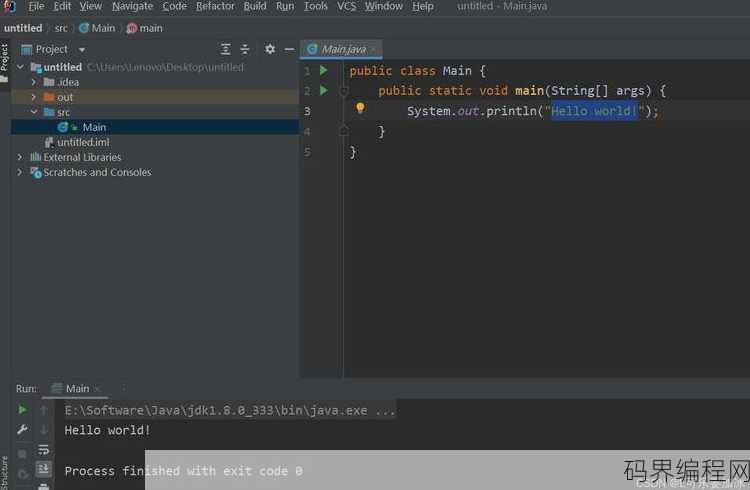Select the Main class in project tree

(x=155, y=127)
